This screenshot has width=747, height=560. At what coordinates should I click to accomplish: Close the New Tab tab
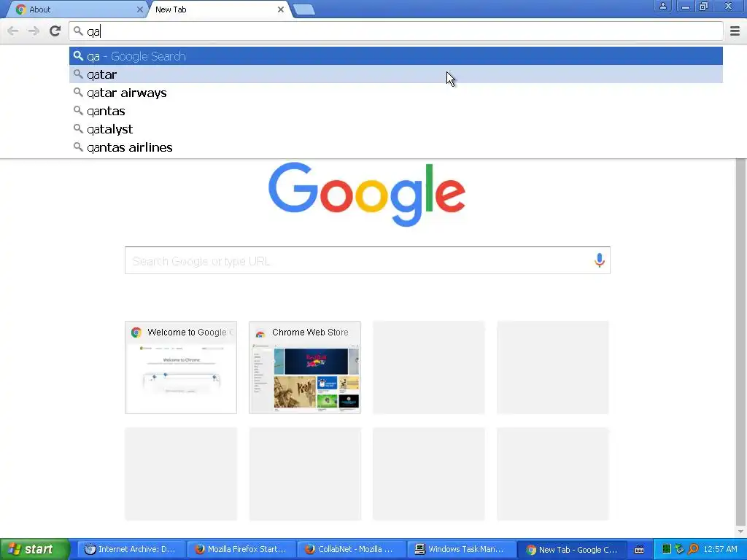(281, 9)
